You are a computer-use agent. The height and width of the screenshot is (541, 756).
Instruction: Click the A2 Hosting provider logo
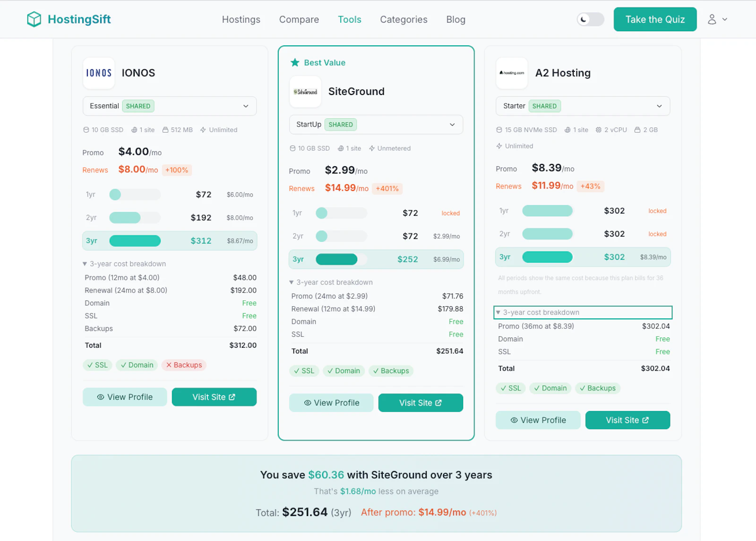tap(512, 73)
